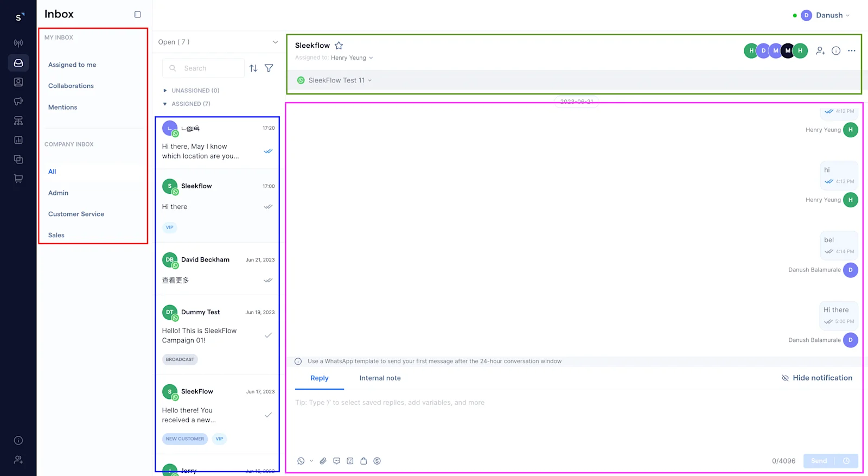Sort the conversation list

(253, 68)
